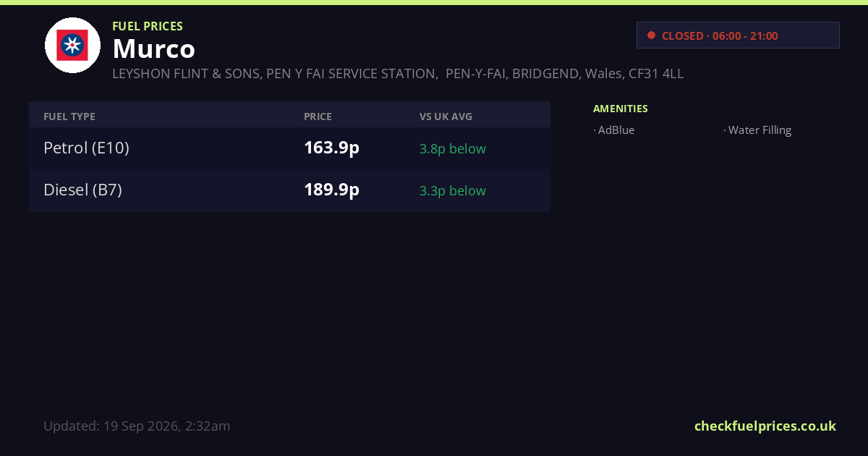Select the VS UK AVG column header
Image resolution: width=868 pixels, height=456 pixels.
(x=446, y=117)
